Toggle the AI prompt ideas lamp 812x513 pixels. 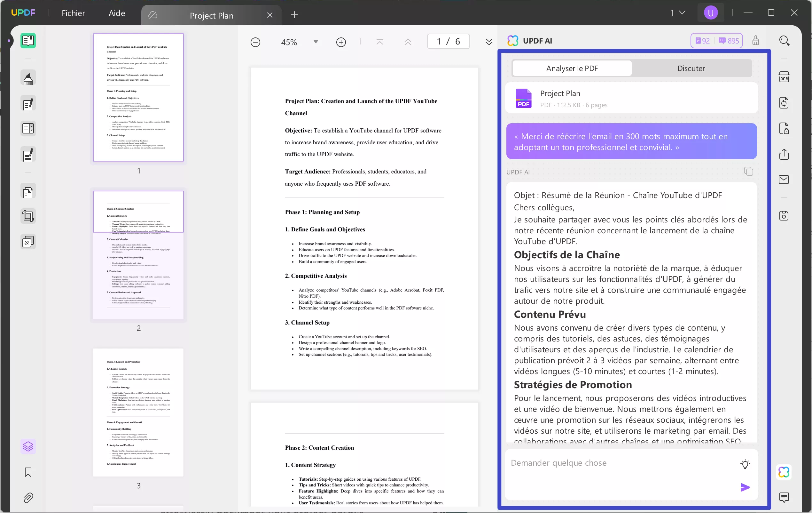click(x=746, y=464)
